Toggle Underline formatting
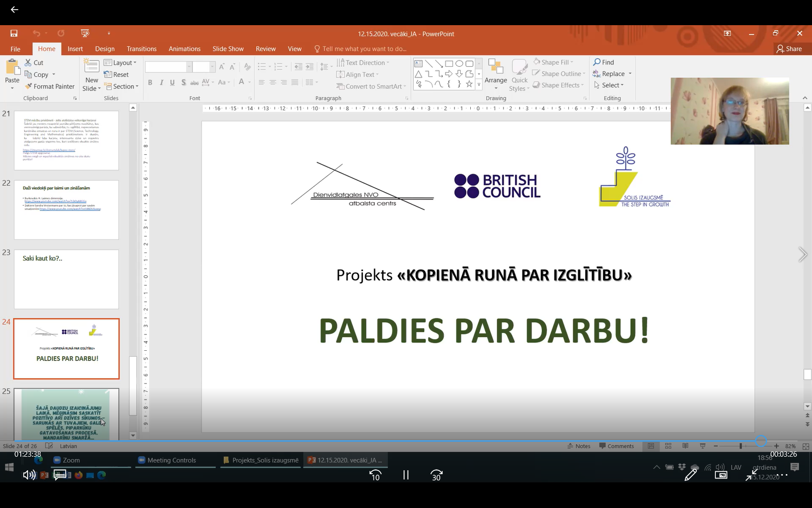This screenshot has width=812, height=508. point(172,82)
